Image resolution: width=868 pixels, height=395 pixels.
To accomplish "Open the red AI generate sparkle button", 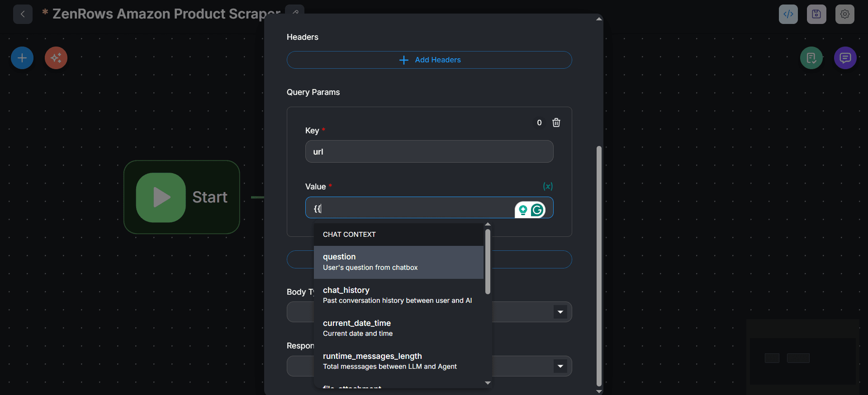I will [56, 58].
